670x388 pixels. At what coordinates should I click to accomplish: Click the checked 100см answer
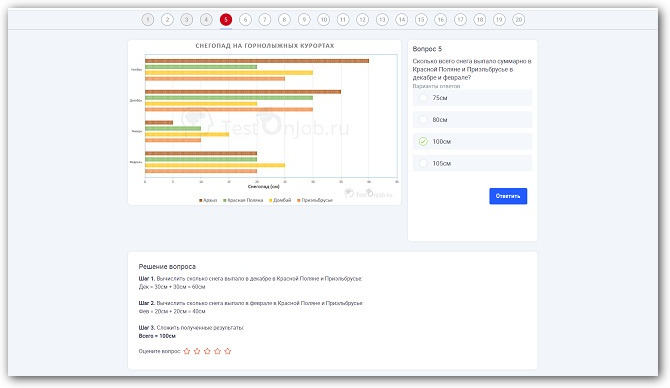pos(472,141)
